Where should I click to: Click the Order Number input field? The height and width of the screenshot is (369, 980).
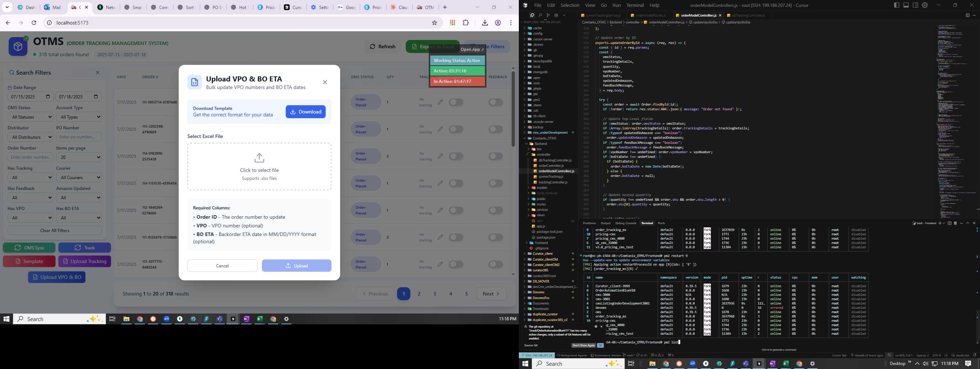click(30, 157)
